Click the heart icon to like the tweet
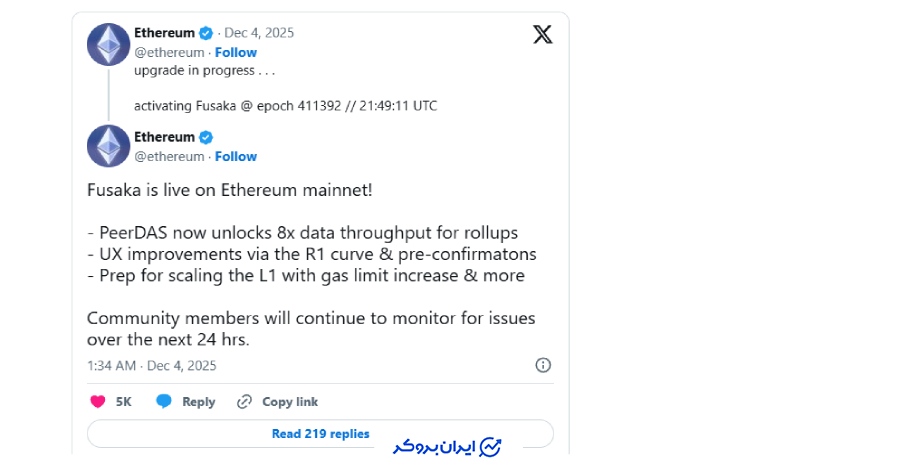Image resolution: width=900 pixels, height=471 pixels. point(98,401)
